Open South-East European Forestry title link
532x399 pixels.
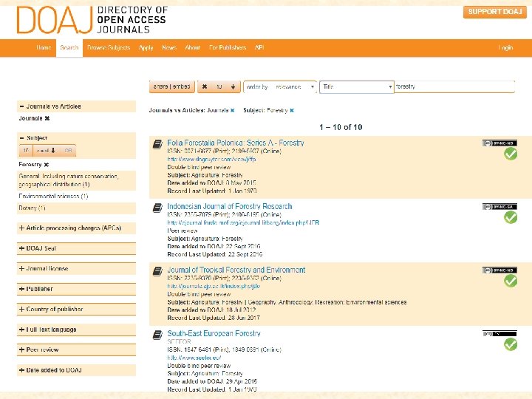[x=214, y=333]
